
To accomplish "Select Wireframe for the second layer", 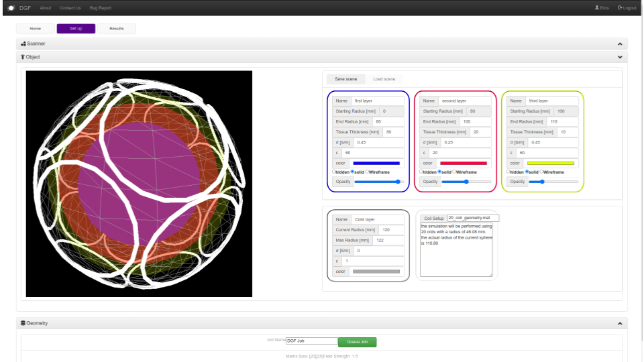I will point(455,172).
